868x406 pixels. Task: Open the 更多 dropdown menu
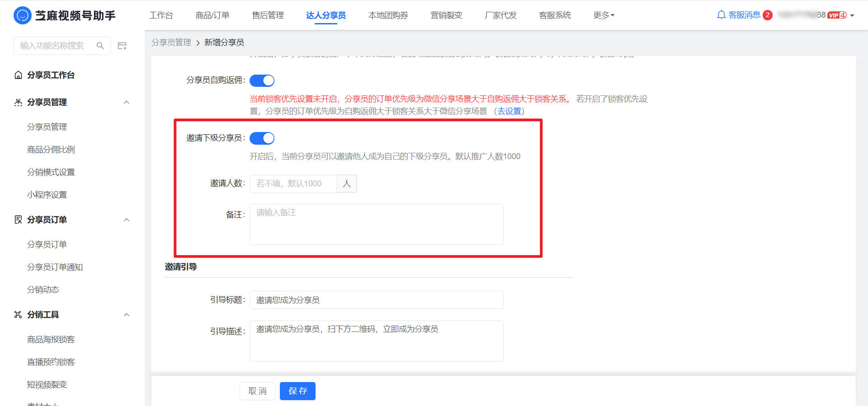click(x=604, y=15)
